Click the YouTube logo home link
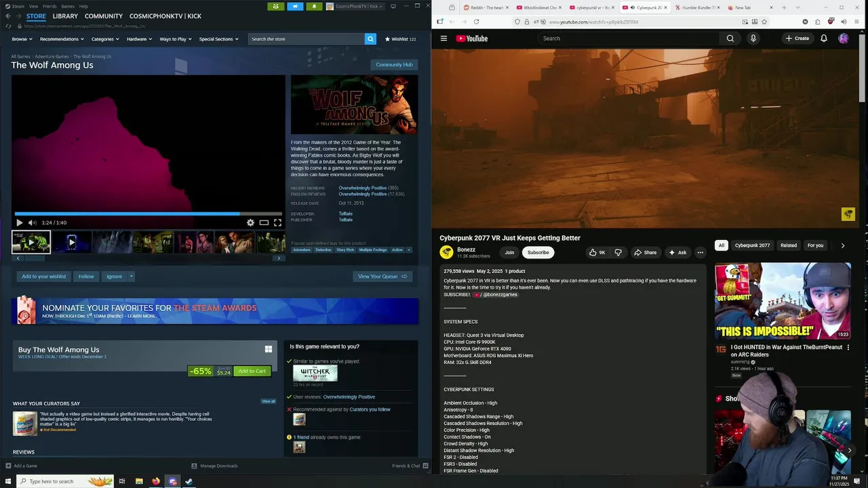Viewport: 868px width, 488px height. pyautogui.click(x=472, y=39)
